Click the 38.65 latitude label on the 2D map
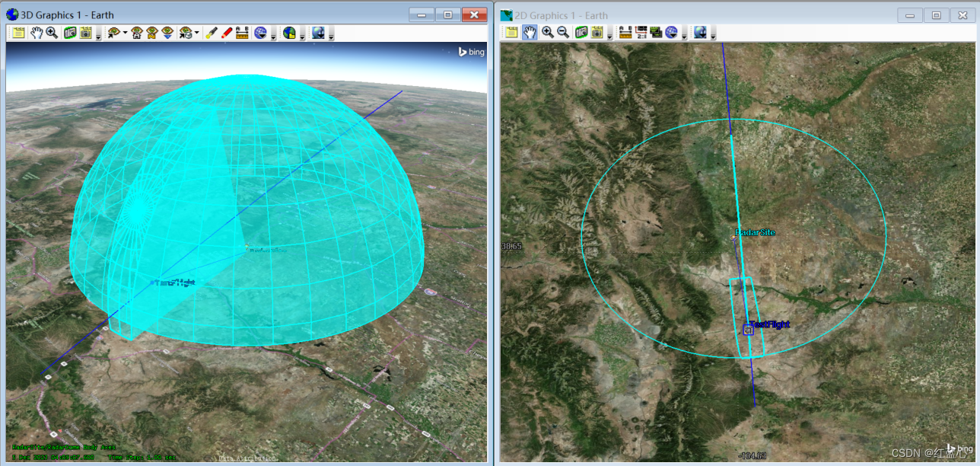The width and height of the screenshot is (980, 466). tap(511, 246)
